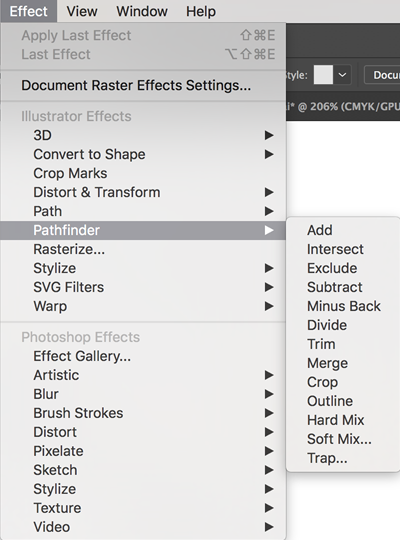The image size is (400, 540).
Task: Open the Effect menu in the menu bar
Action: [x=29, y=11]
